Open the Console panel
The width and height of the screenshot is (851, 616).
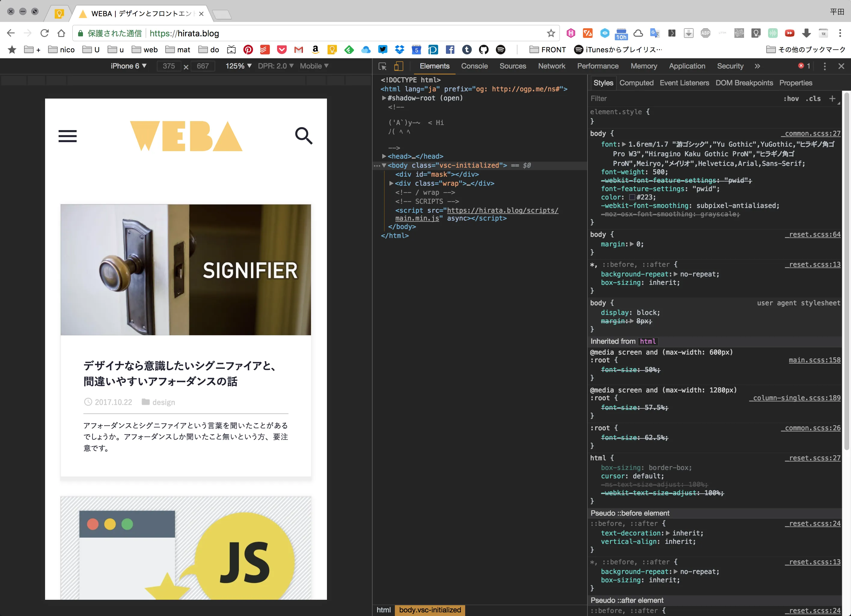pyautogui.click(x=474, y=66)
